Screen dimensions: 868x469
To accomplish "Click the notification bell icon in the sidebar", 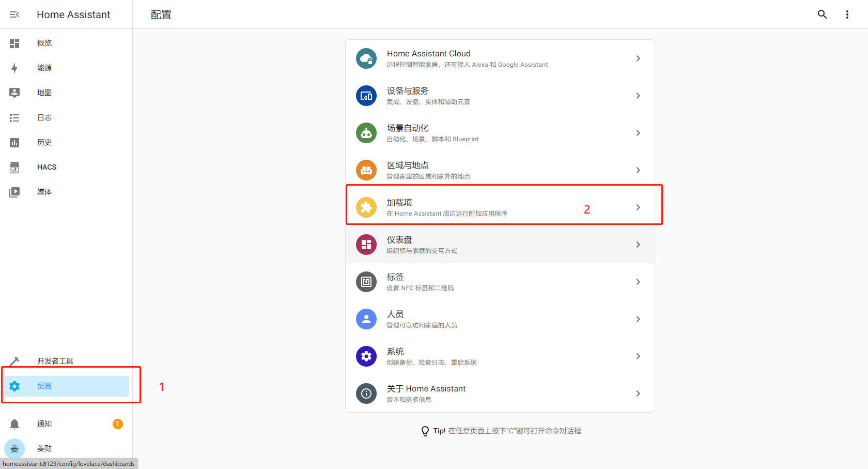I will (x=14, y=424).
